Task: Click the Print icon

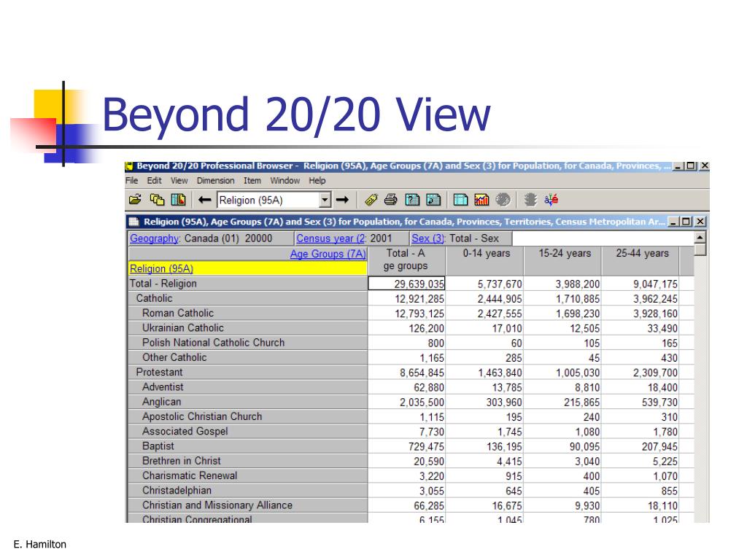Action: point(391,200)
